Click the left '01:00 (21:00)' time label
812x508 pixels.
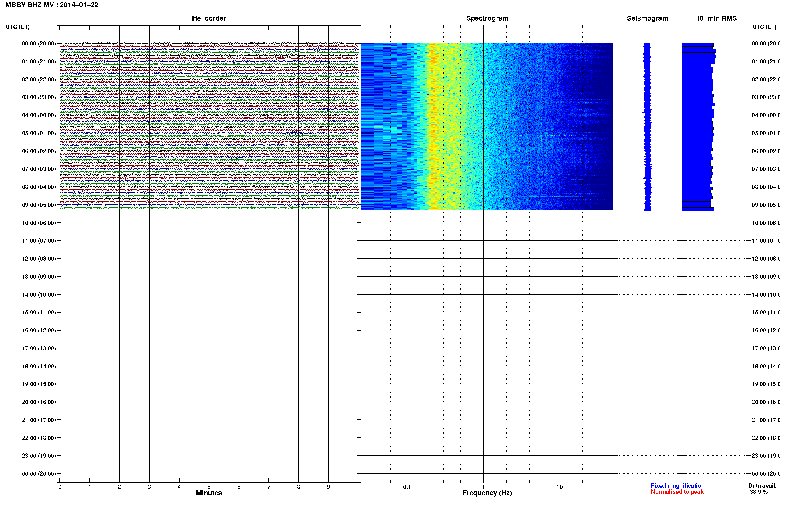[x=39, y=61]
